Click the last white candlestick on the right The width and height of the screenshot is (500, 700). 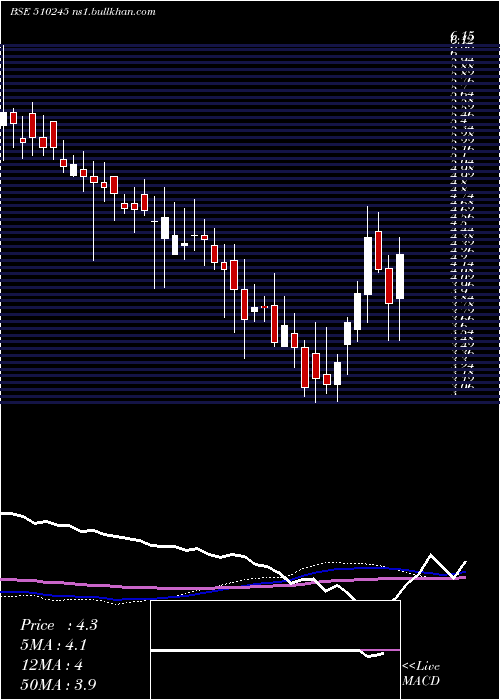(400, 276)
